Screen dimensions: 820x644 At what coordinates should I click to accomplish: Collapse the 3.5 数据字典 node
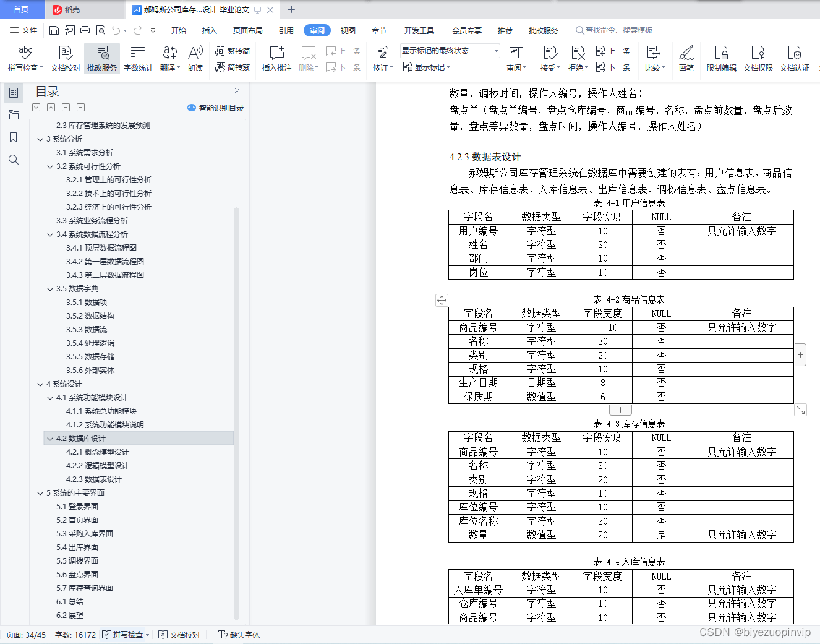click(x=50, y=289)
